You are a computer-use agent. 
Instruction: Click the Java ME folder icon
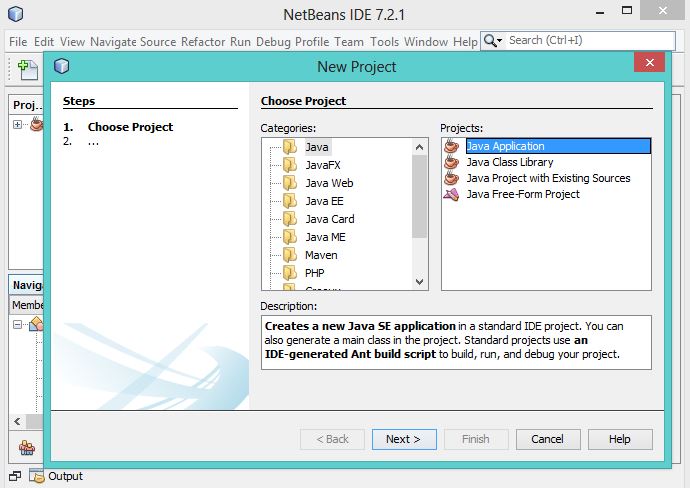pyautogui.click(x=290, y=237)
